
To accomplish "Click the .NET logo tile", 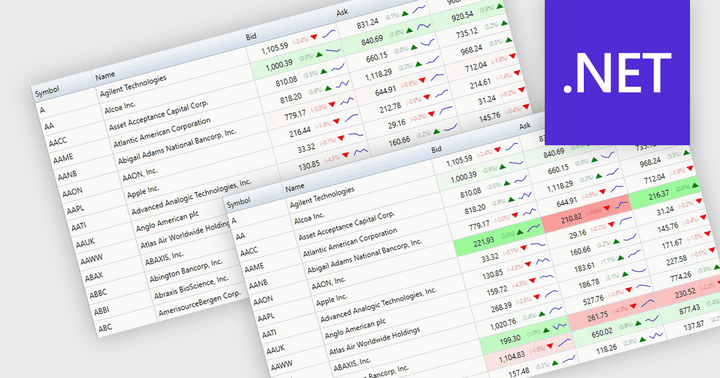I will click(617, 73).
